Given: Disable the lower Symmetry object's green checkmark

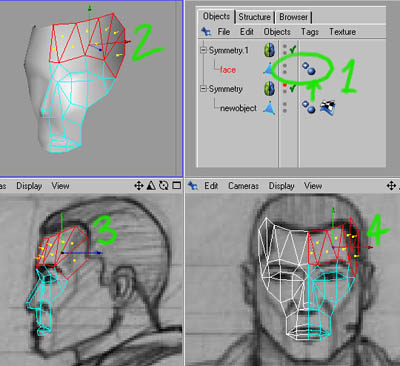Looking at the screenshot, I should pyautogui.click(x=293, y=89).
